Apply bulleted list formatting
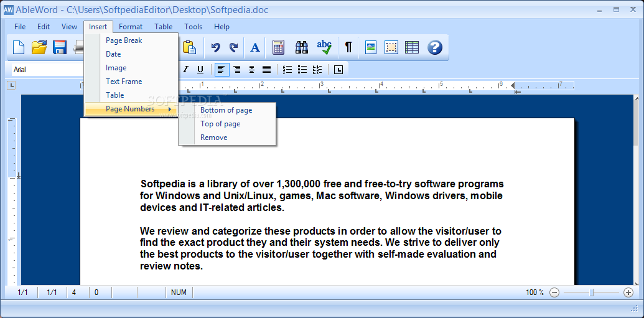644x318 pixels. [302, 70]
